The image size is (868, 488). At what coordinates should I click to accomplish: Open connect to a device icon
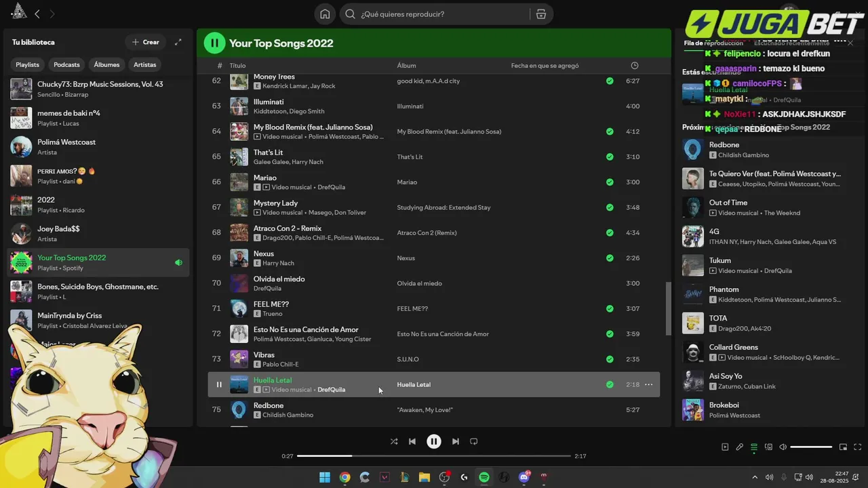(768, 447)
